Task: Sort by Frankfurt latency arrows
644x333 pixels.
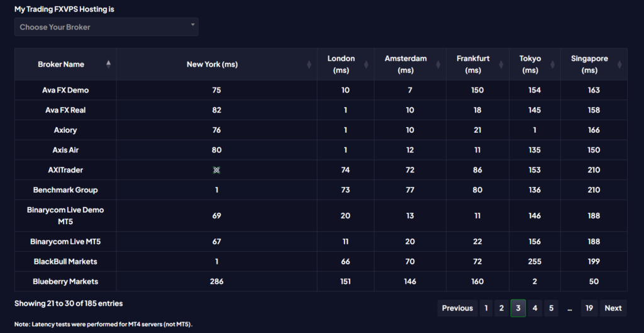Action: coord(501,64)
